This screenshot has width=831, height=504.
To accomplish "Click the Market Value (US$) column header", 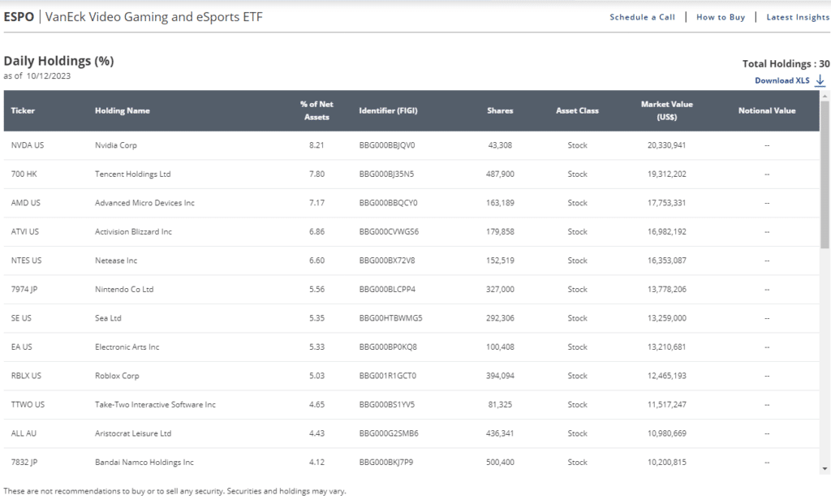I will 667,110.
